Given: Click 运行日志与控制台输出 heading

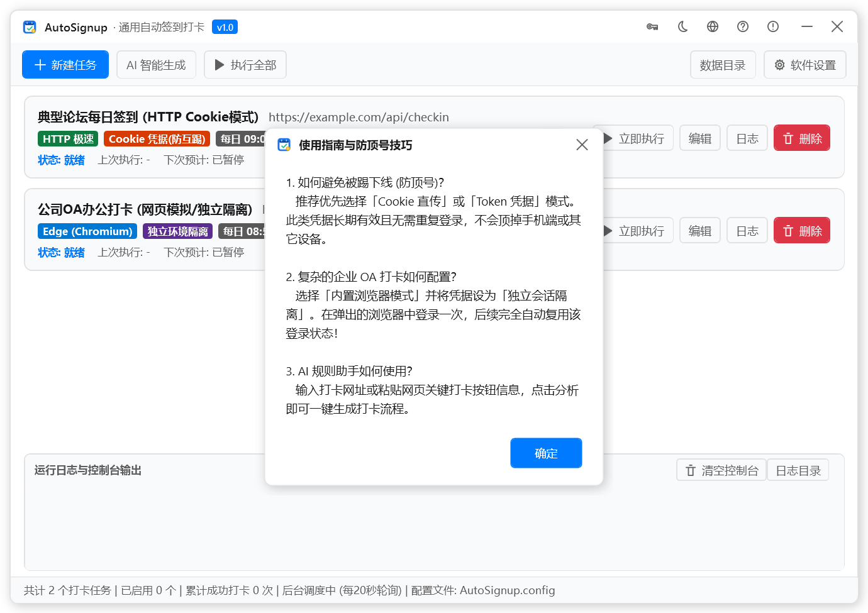Looking at the screenshot, I should pos(88,470).
